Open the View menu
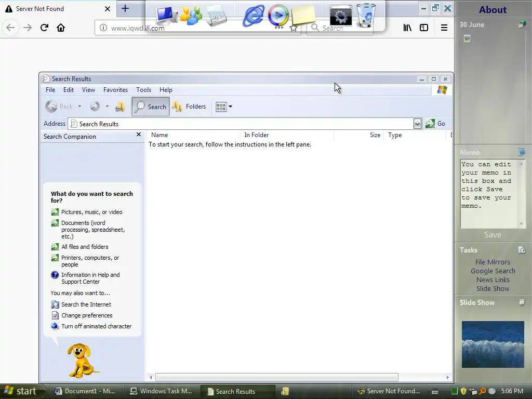 click(88, 90)
